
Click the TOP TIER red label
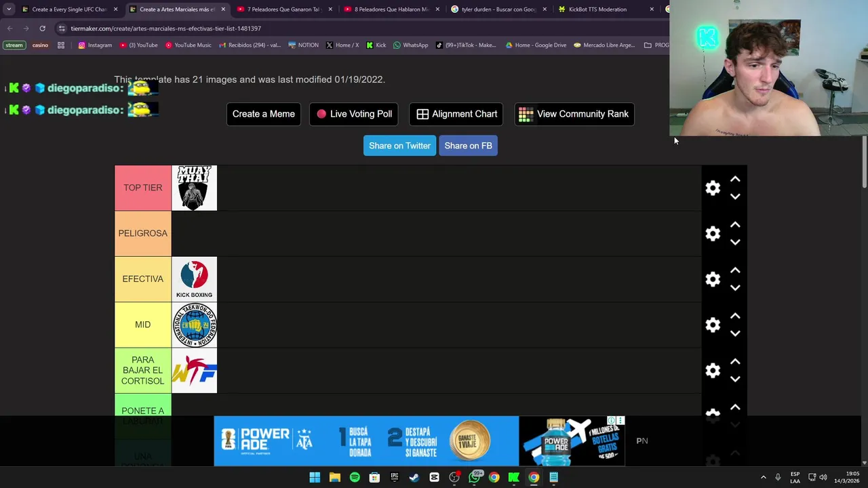[142, 188]
